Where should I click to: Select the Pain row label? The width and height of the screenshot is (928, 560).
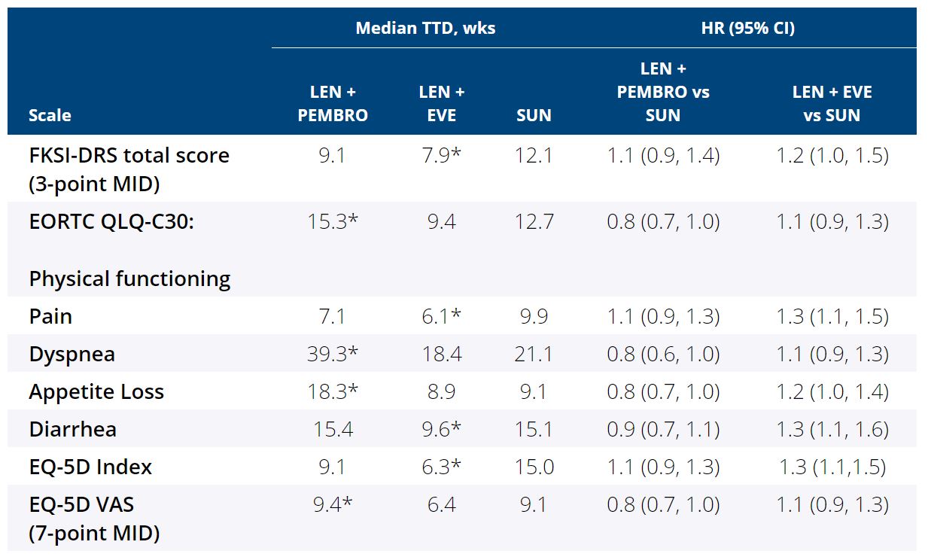(x=50, y=316)
